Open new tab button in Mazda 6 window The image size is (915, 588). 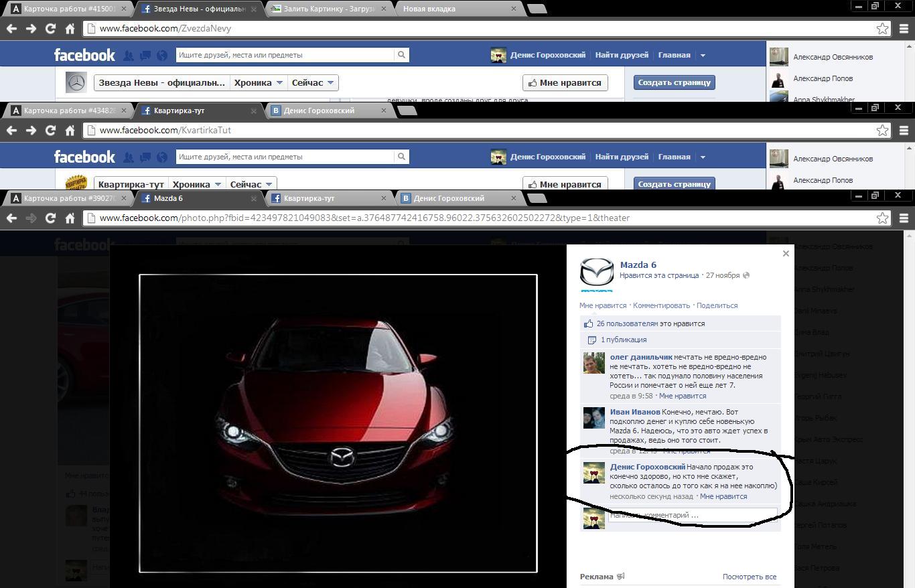point(537,198)
